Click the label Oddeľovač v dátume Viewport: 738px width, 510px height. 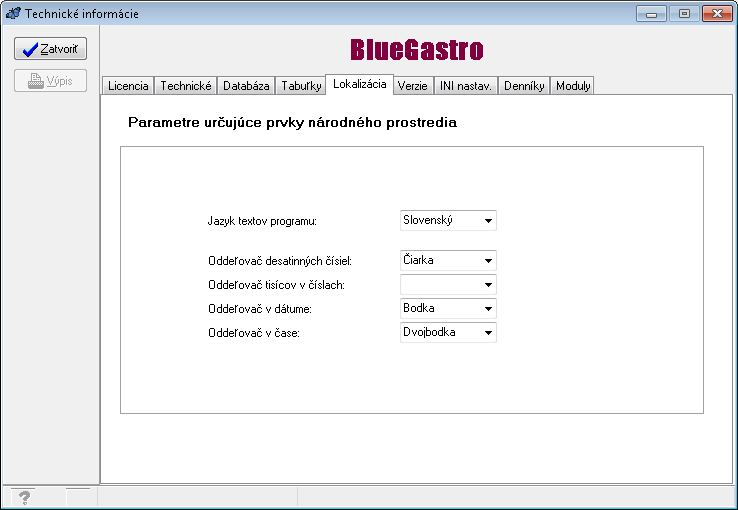click(x=260, y=309)
